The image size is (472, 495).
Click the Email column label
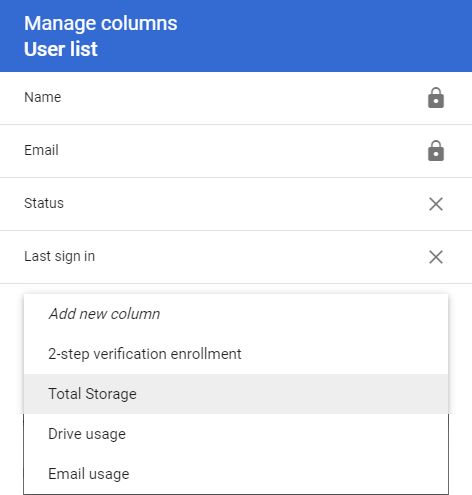[x=41, y=150]
